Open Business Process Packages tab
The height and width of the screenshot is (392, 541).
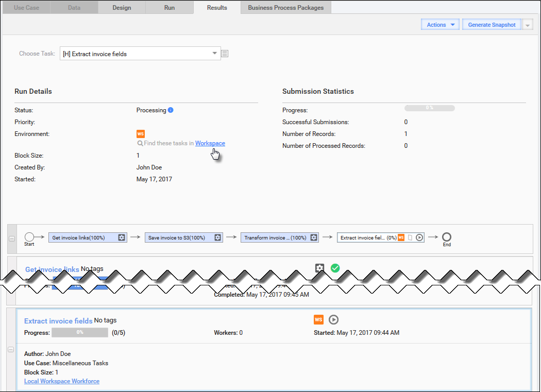coord(285,8)
